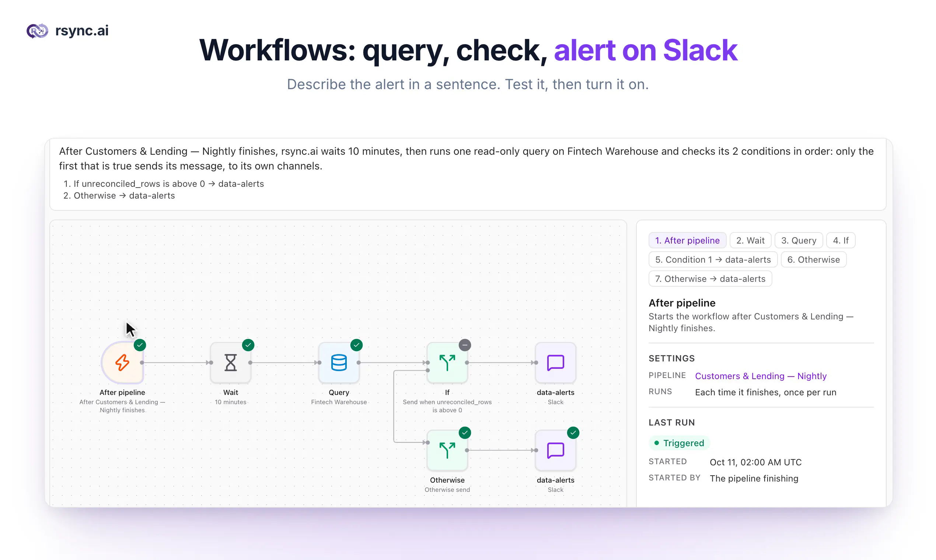Select the Query database node

pyautogui.click(x=339, y=363)
